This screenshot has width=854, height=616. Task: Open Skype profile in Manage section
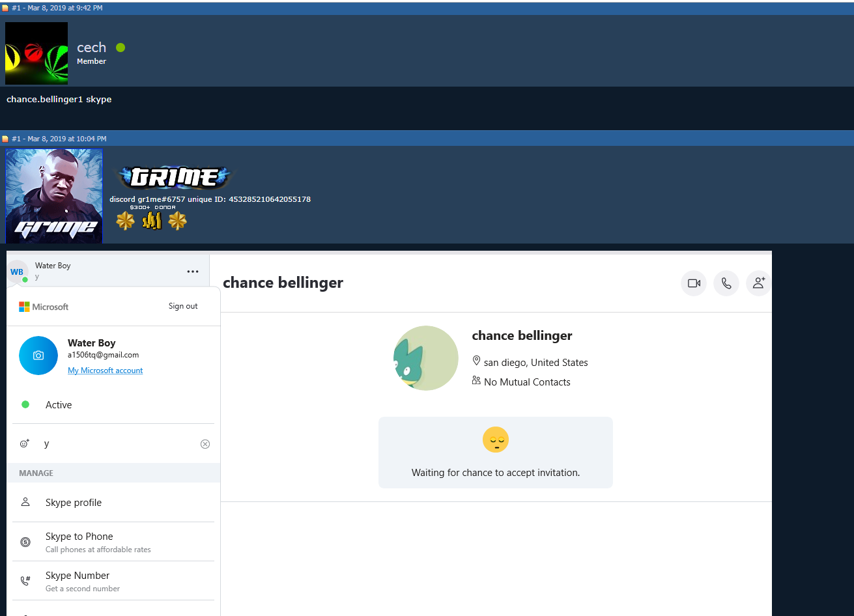tap(113, 502)
